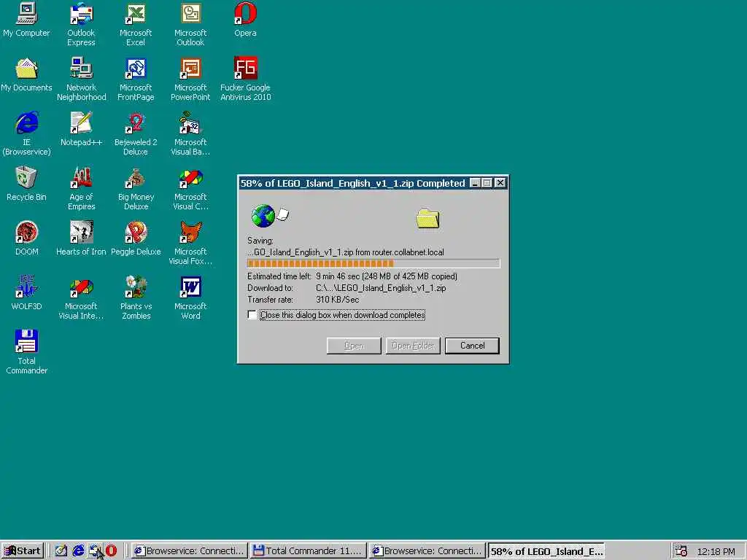Click the download destination path text

381,287
